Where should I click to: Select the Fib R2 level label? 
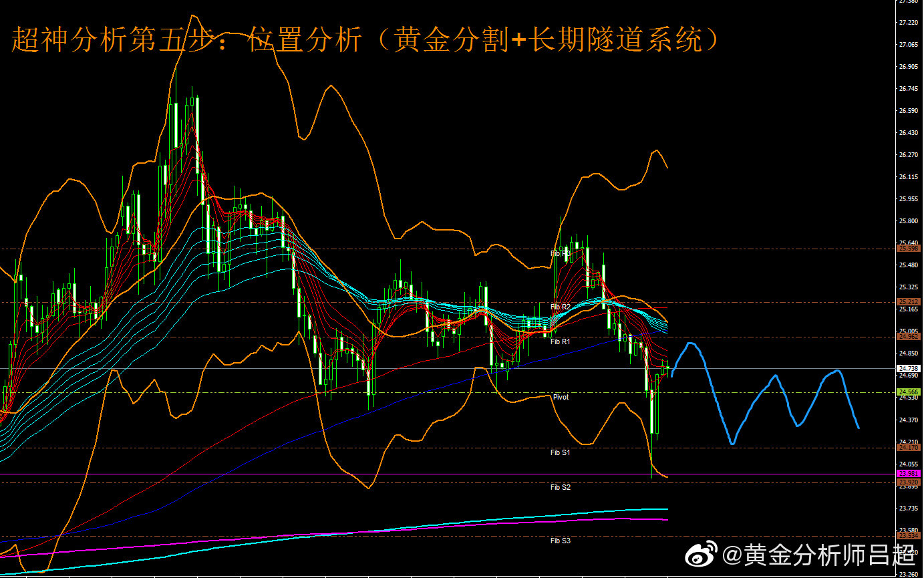point(561,307)
